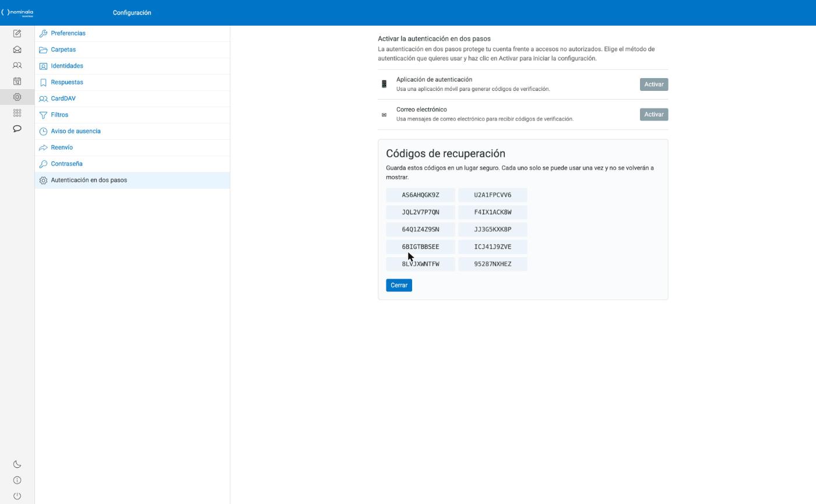Activate Aplicación de autenticación method
This screenshot has width=816, height=504.
click(x=654, y=84)
